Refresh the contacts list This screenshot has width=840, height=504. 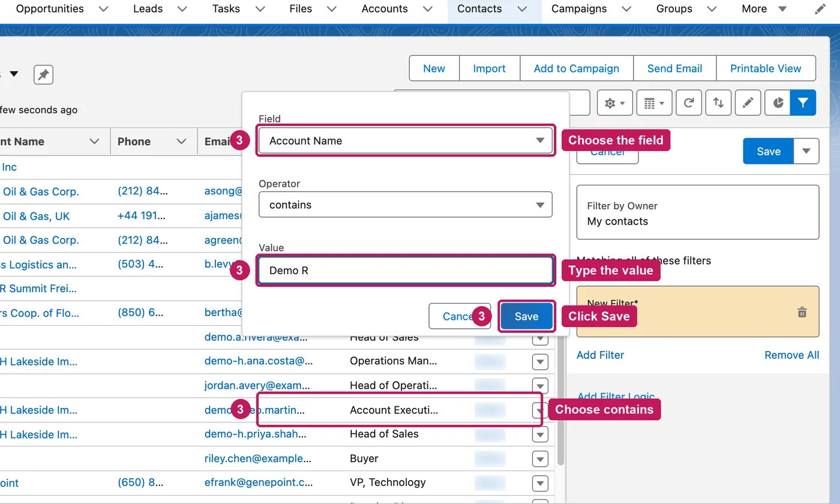coord(689,103)
